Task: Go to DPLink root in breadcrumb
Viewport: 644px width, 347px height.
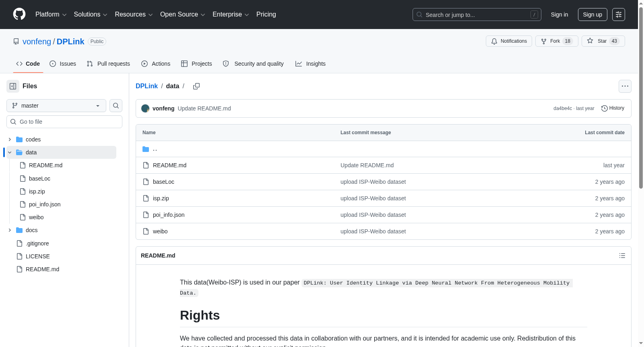Action: pyautogui.click(x=147, y=86)
